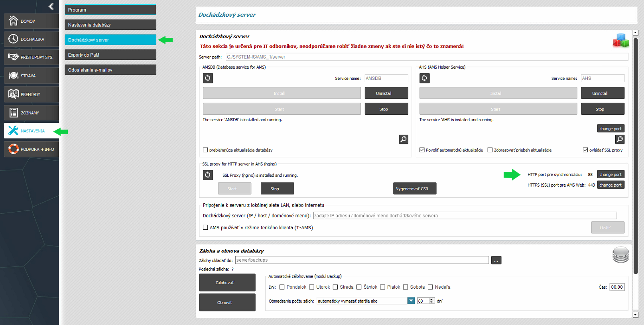
Task: Click the Obnoviť restore button
Action: [x=227, y=302]
